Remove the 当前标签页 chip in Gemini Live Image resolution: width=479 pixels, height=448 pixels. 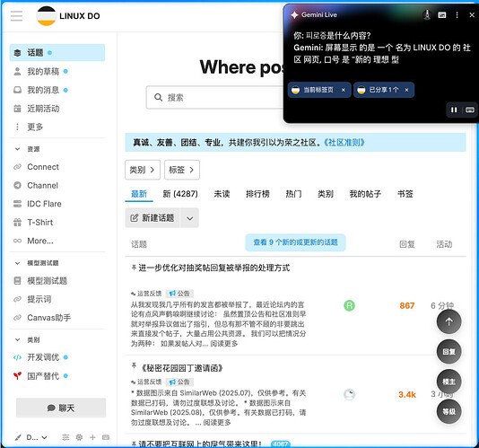pyautogui.click(x=344, y=90)
